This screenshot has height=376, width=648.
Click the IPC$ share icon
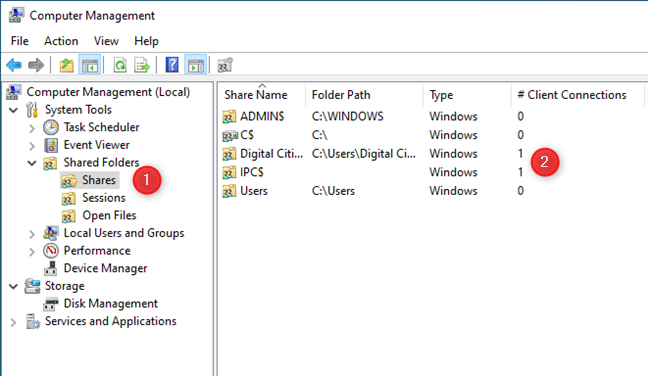[x=229, y=172]
